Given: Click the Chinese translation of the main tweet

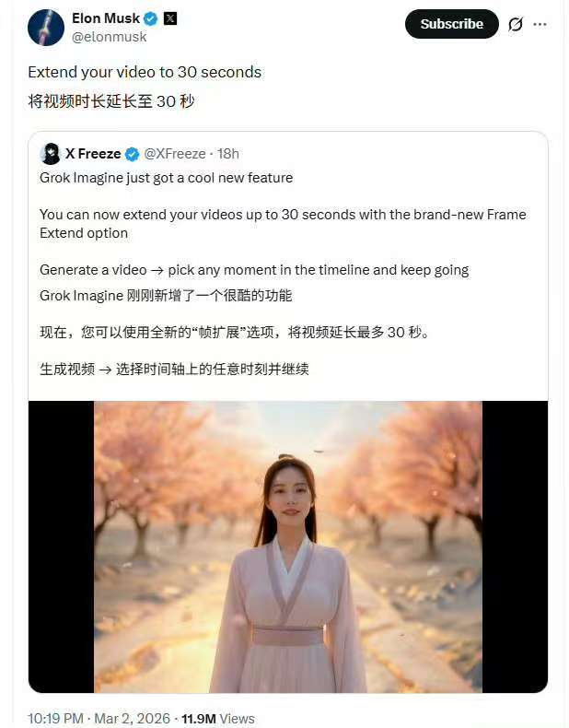Looking at the screenshot, I should pos(111,100).
